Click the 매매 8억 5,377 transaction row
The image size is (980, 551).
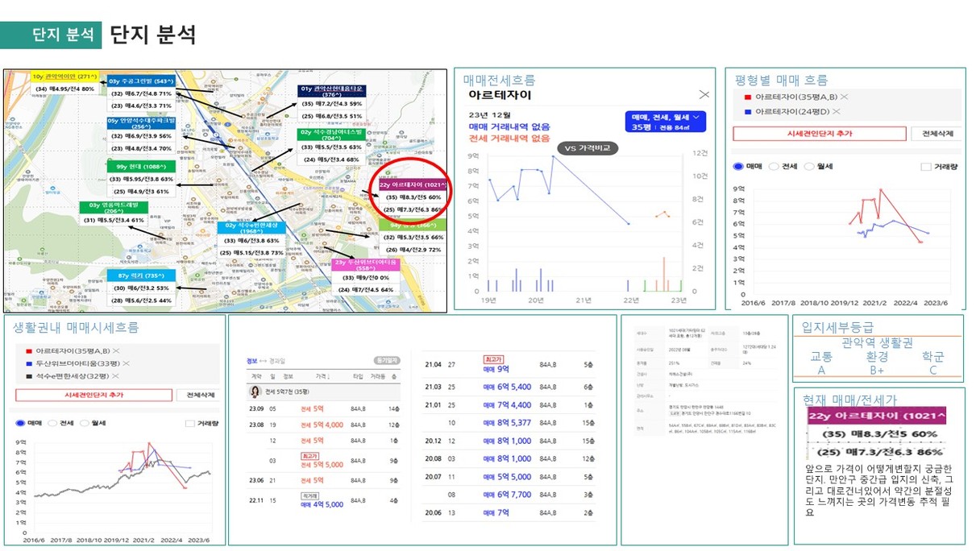[509, 423]
